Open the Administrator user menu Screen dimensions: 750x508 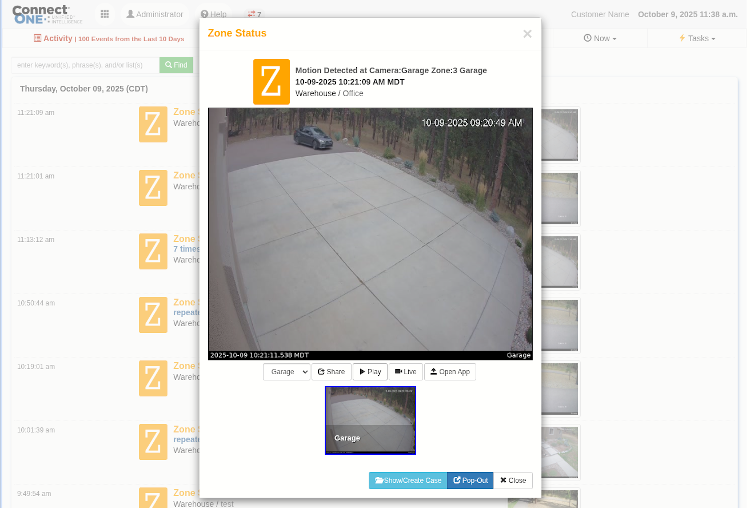(155, 14)
